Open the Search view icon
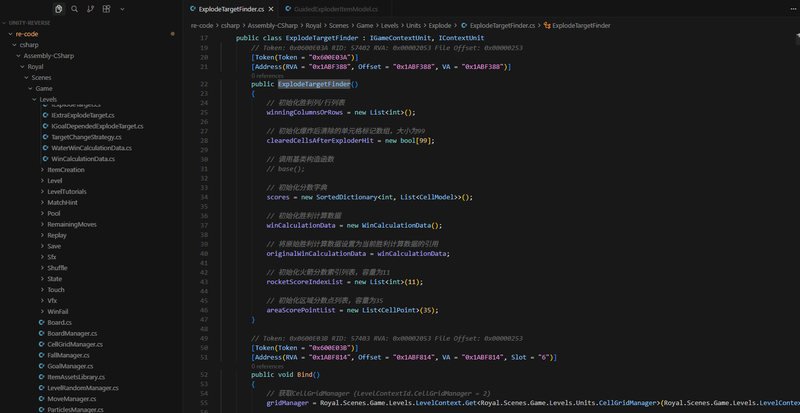This screenshot has width=800, height=413. click(x=76, y=9)
